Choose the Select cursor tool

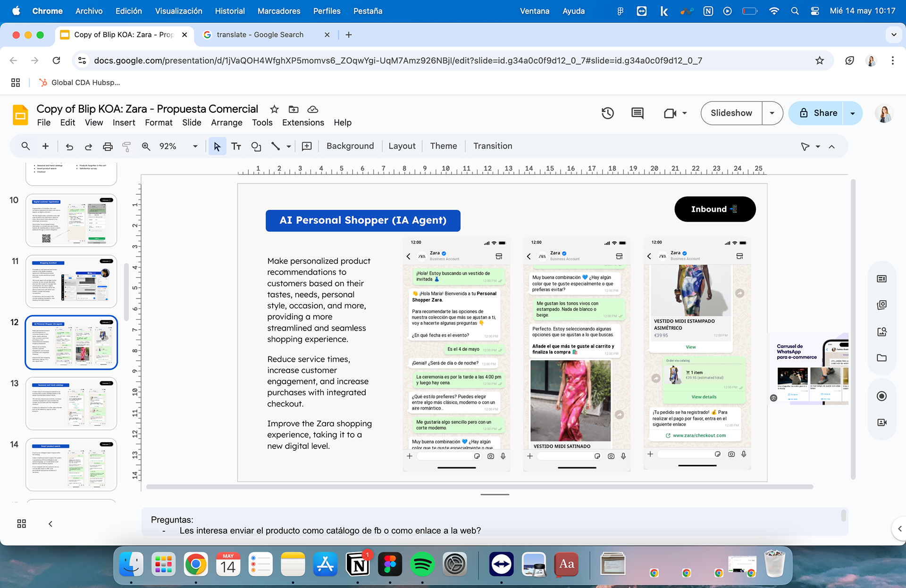click(217, 146)
